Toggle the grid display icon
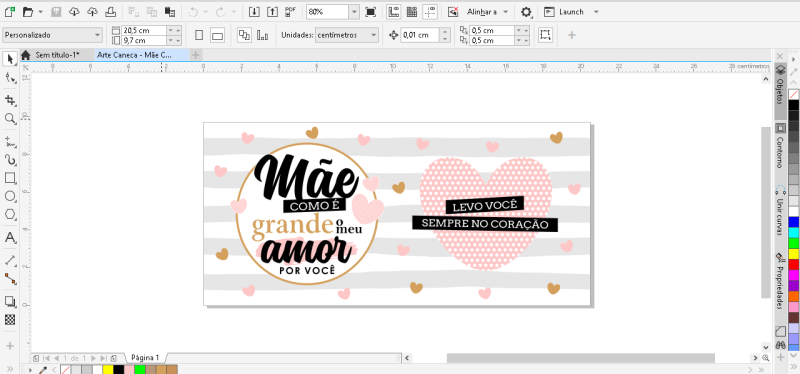The image size is (800, 374). pos(411,11)
